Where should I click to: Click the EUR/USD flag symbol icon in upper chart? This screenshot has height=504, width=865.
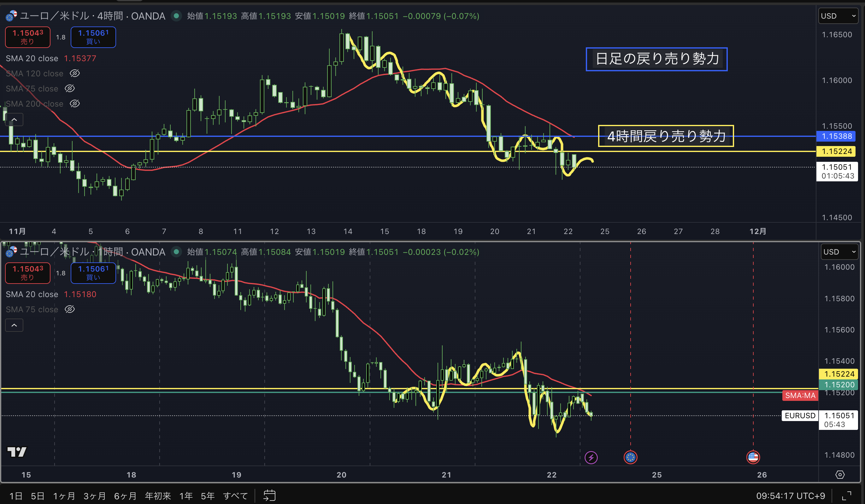11,16
